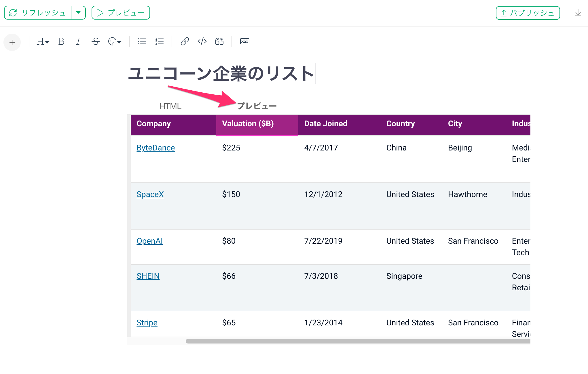Click the keyboard shortcuts icon
Screen dimensions: 588x374
click(245, 41)
